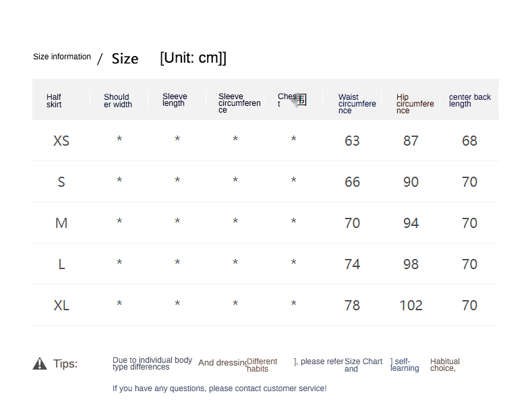Select the [Unit: cm] heading text
This screenshot has height=406, width=532.
point(193,58)
